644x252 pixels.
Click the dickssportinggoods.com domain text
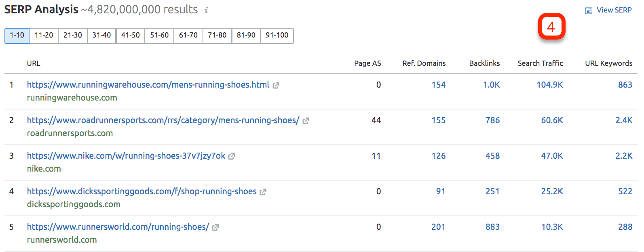[x=74, y=204]
